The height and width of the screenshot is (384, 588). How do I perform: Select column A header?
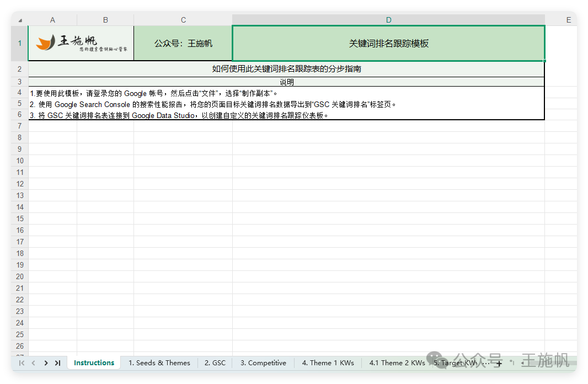pos(52,20)
